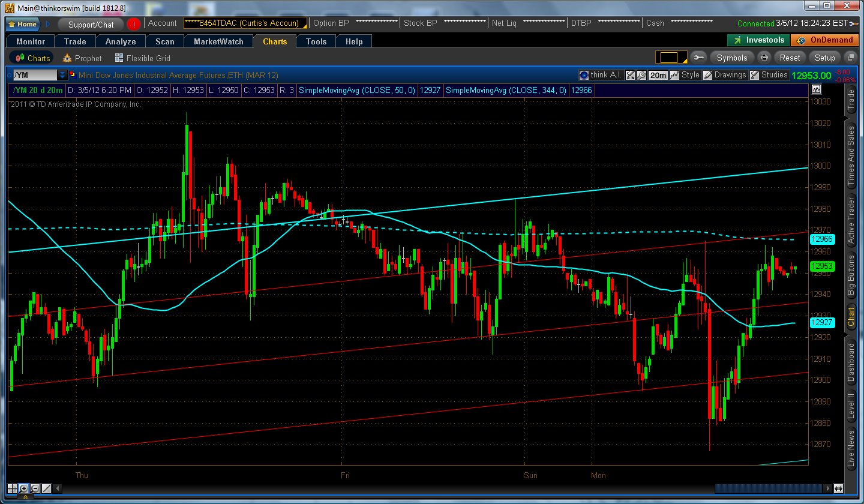Viewport: 864px width, 504px height.
Task: Expand the double chevron at bottom-left
Action: (25, 497)
